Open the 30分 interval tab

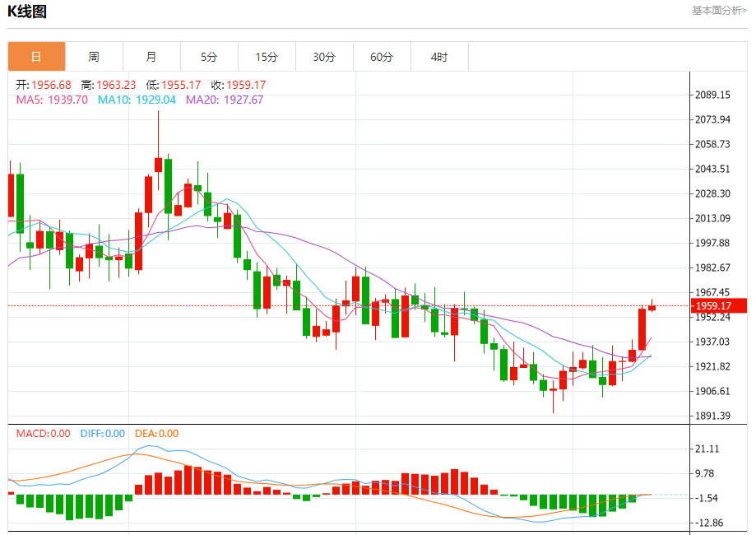click(324, 57)
